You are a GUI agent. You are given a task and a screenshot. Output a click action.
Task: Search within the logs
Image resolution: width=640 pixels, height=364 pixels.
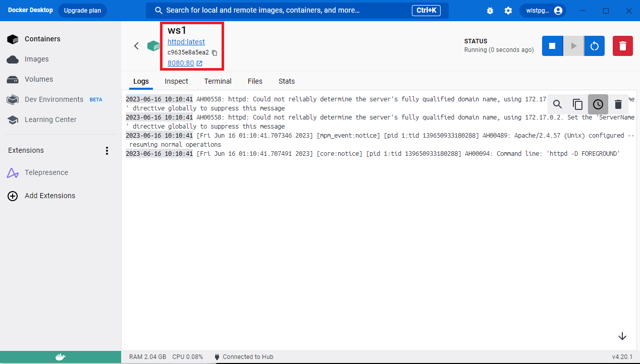[557, 104]
